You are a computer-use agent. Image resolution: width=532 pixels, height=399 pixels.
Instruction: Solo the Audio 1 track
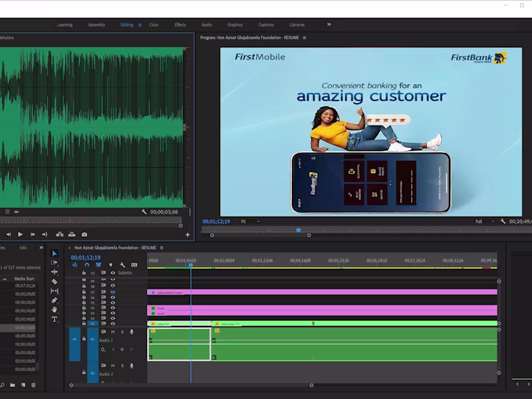tap(122, 331)
